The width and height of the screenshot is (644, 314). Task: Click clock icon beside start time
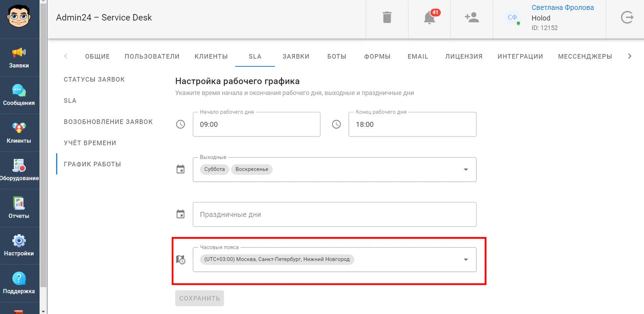tap(181, 124)
